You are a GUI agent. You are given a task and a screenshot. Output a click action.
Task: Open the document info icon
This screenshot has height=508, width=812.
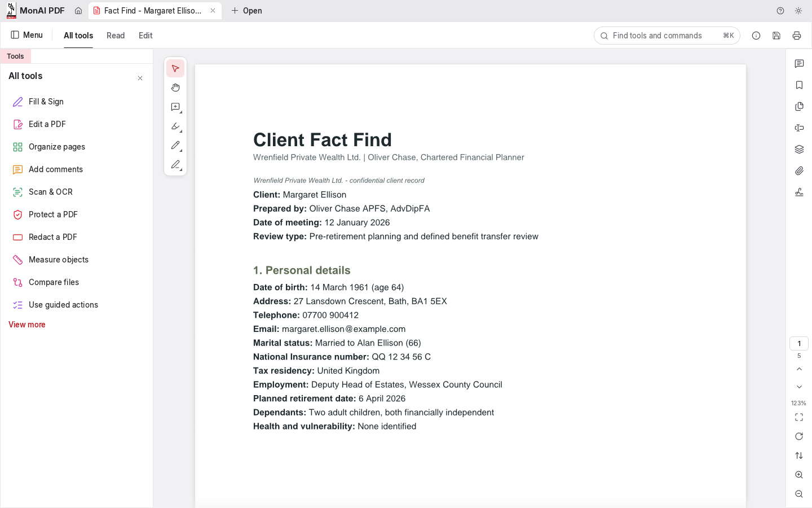tap(756, 36)
